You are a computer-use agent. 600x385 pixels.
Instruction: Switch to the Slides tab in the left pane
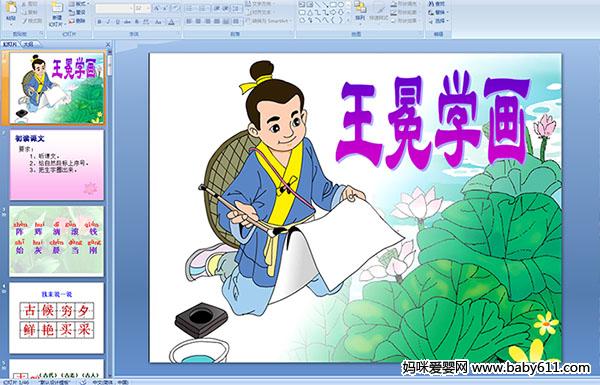coord(10,44)
